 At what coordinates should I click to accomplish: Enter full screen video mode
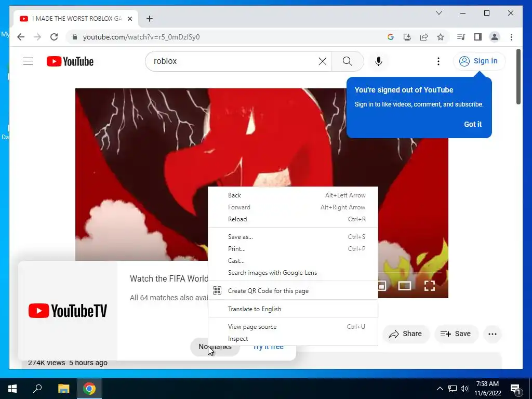pos(430,286)
